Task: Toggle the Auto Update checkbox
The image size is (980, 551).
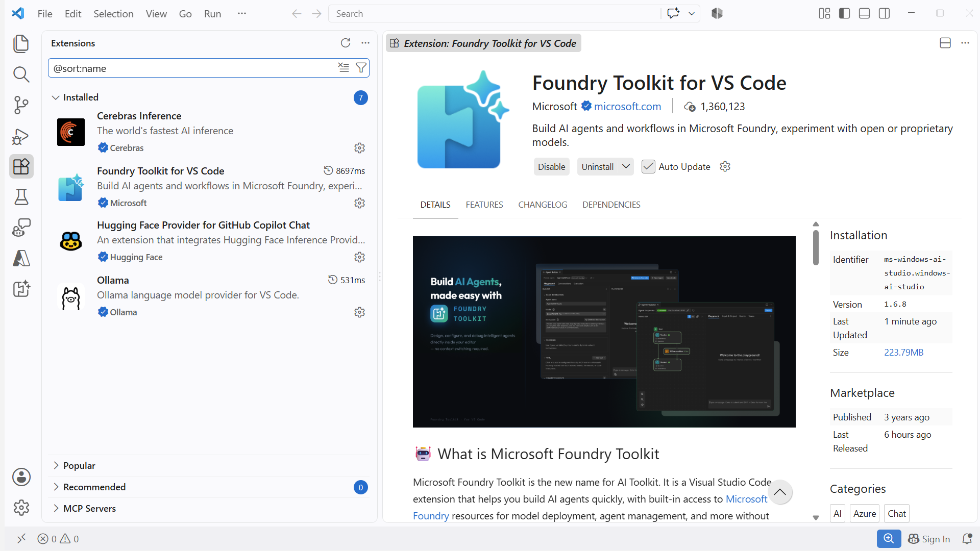Action: click(648, 167)
